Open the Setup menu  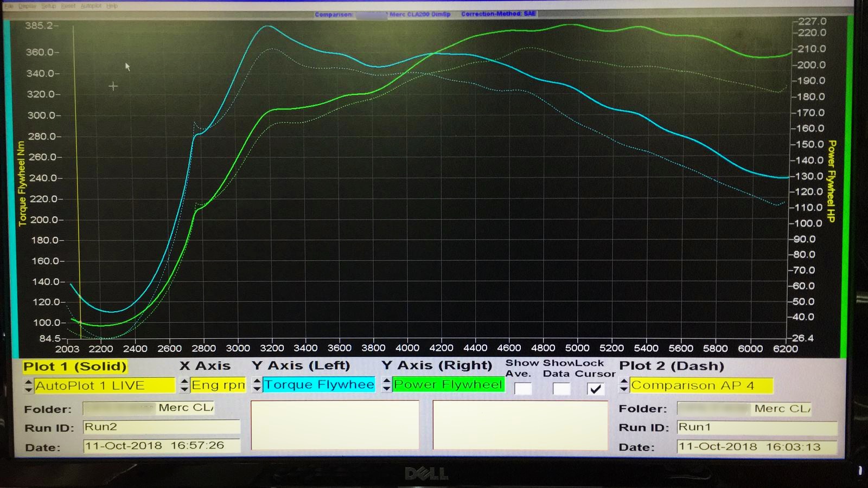pos(48,6)
